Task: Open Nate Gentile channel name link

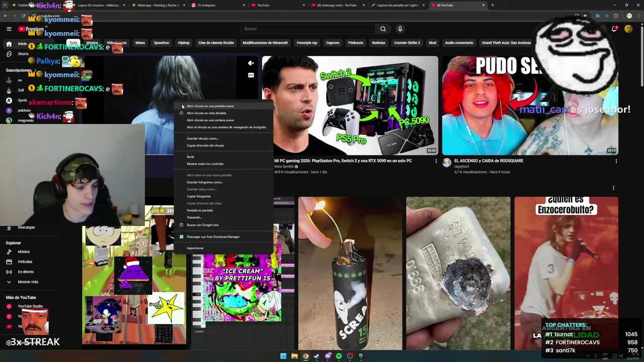Action: click(284, 166)
